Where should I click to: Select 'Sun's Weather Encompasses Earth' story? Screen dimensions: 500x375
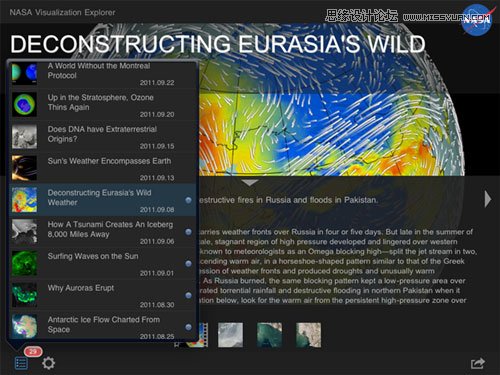[103, 168]
